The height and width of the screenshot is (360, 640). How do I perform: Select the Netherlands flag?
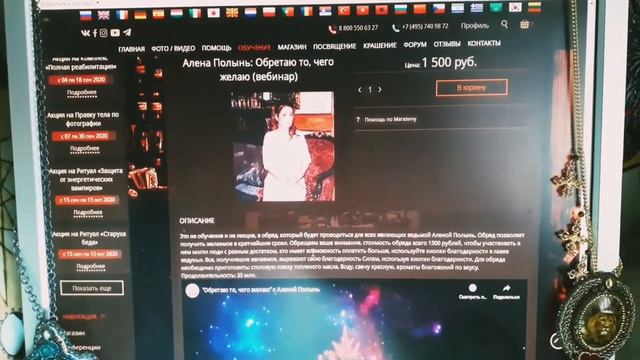[251, 12]
